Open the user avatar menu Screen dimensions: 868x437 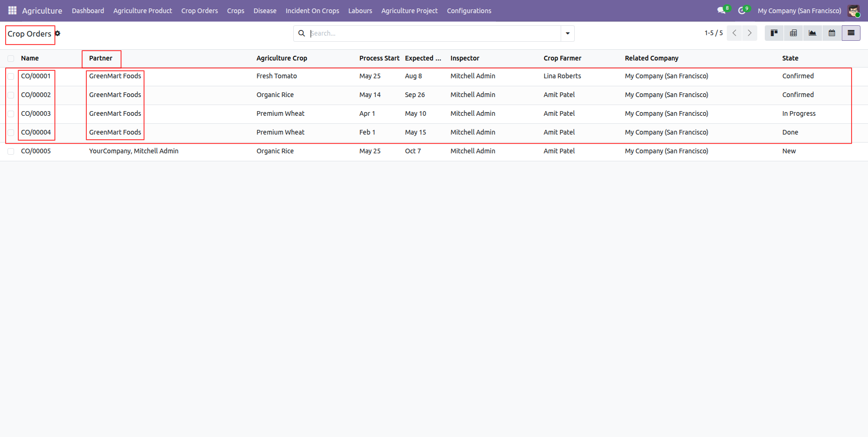pos(853,10)
